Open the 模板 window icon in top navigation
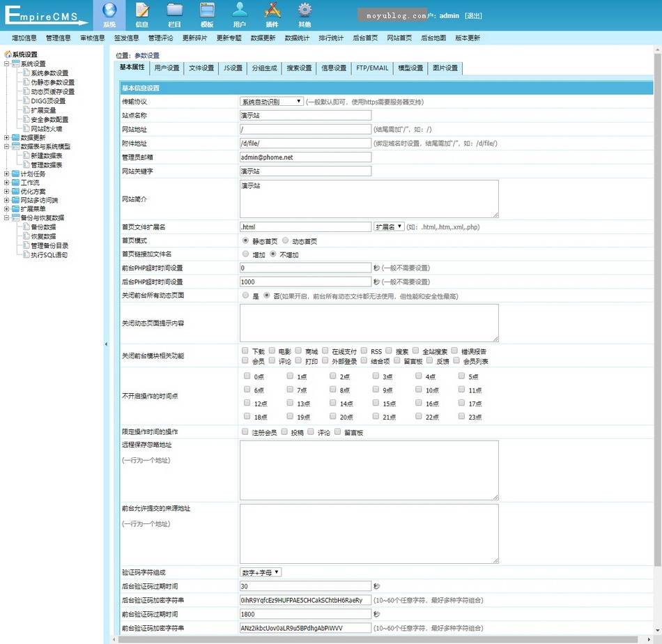This screenshot has width=662, height=644. pyautogui.click(x=207, y=10)
